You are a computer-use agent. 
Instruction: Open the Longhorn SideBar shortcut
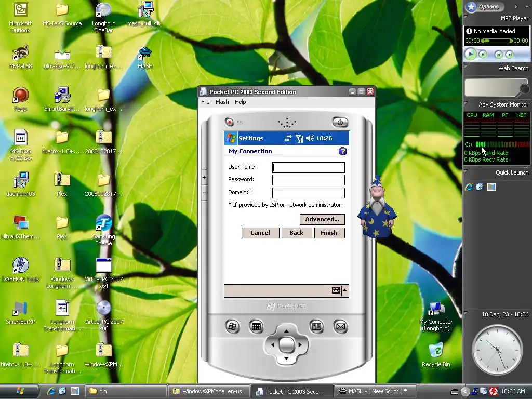(x=103, y=17)
